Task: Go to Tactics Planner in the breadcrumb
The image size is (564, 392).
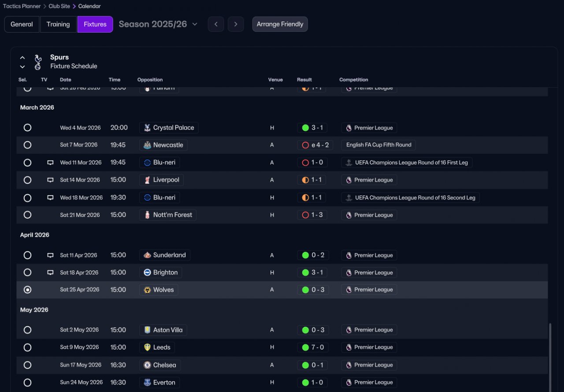Action: pos(22,6)
